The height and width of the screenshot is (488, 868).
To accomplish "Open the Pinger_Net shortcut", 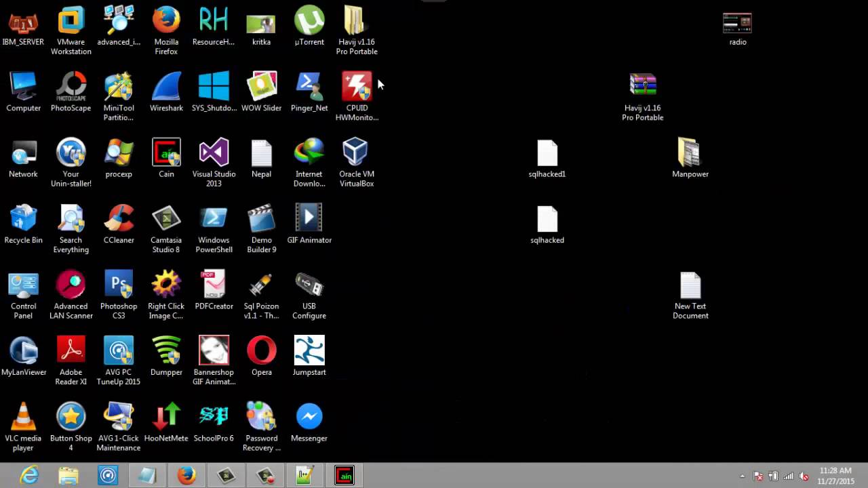I will pos(309,93).
